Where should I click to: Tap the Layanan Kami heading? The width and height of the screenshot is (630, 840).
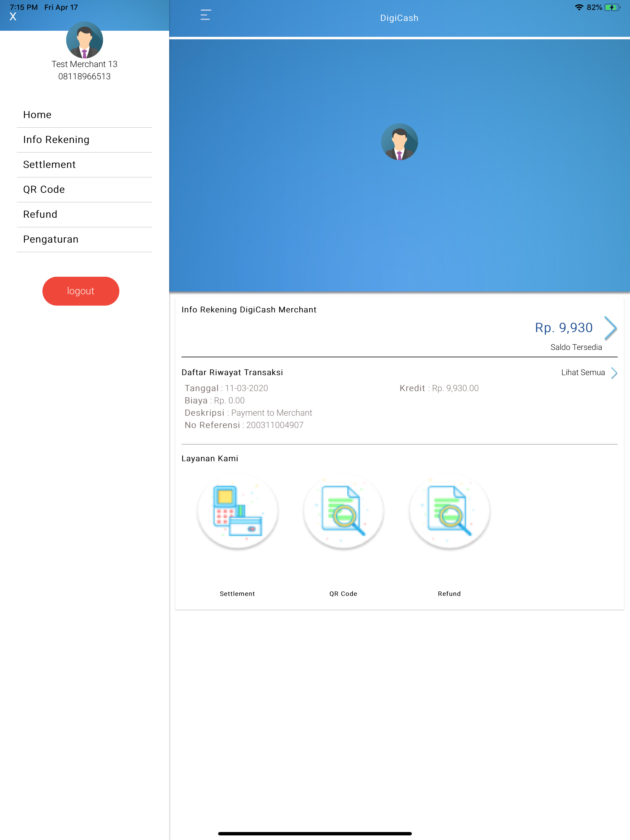pos(210,458)
